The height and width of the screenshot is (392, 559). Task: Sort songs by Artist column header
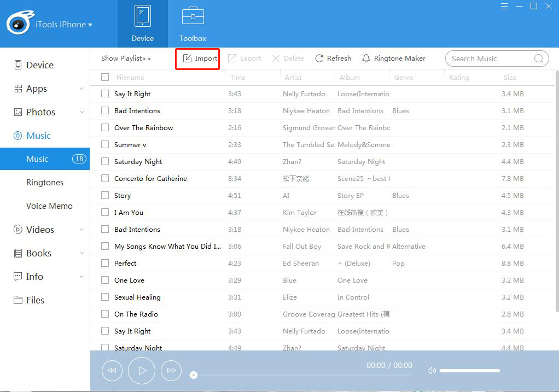pyautogui.click(x=293, y=77)
